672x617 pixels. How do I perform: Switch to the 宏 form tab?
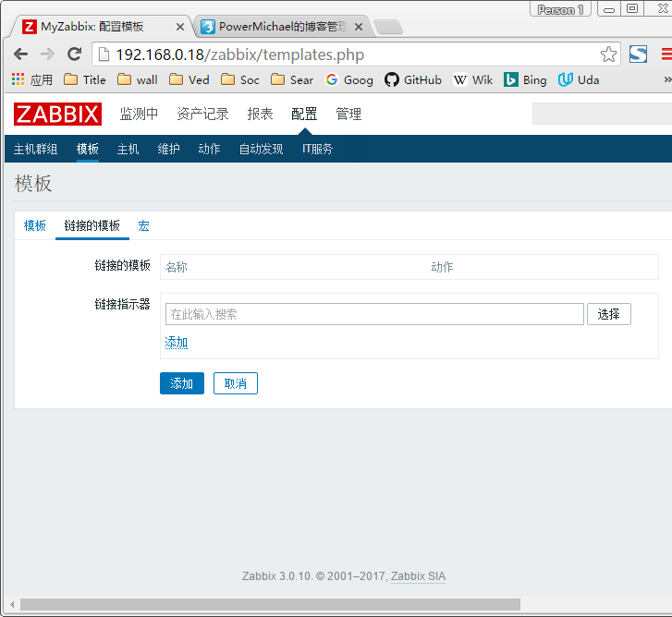click(x=143, y=225)
